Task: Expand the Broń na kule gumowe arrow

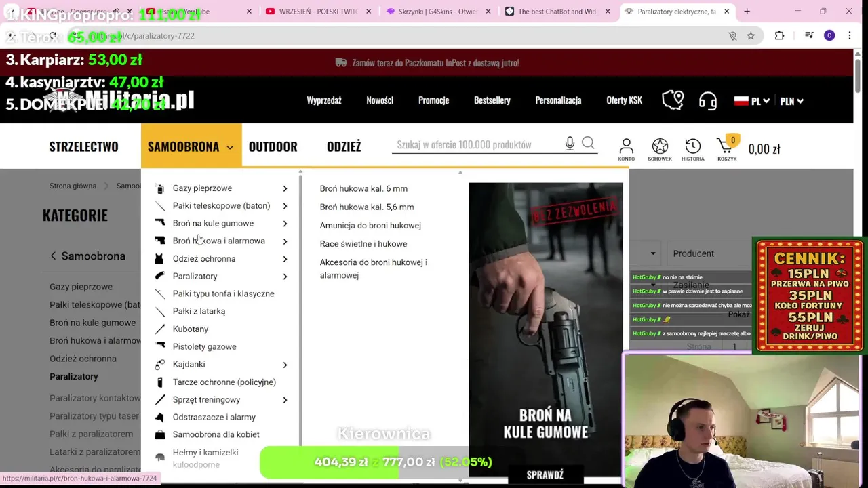Action: (x=285, y=224)
